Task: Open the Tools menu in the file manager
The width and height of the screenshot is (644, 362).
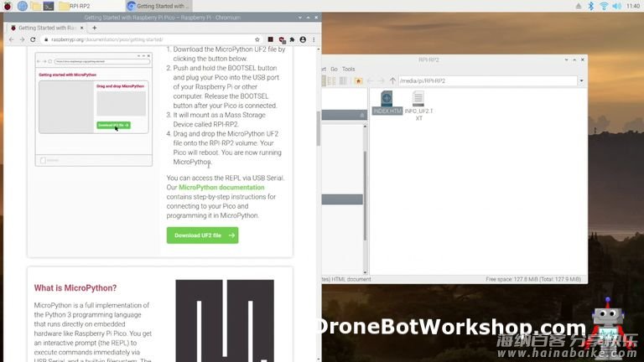Action: (x=348, y=69)
